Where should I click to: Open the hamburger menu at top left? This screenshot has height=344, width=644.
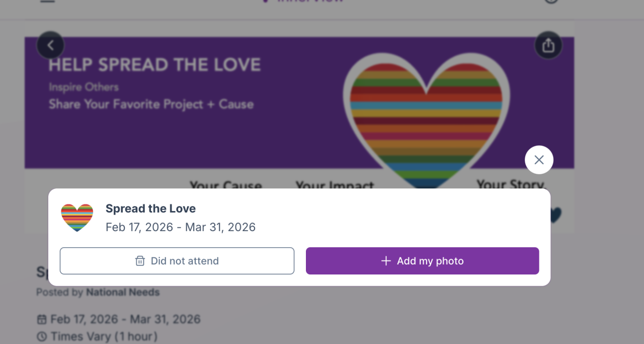click(x=47, y=2)
